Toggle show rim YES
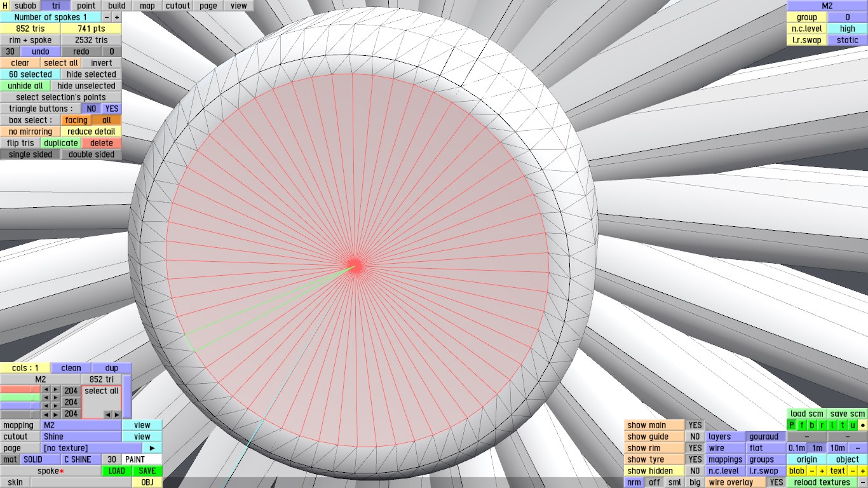Image resolution: width=868 pixels, height=488 pixels. (x=695, y=448)
